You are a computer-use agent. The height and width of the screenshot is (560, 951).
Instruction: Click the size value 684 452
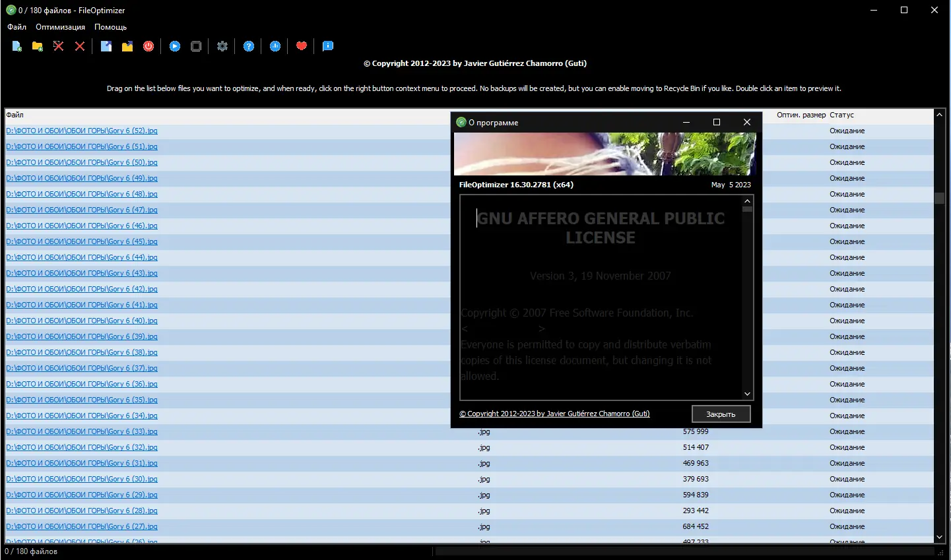click(696, 526)
